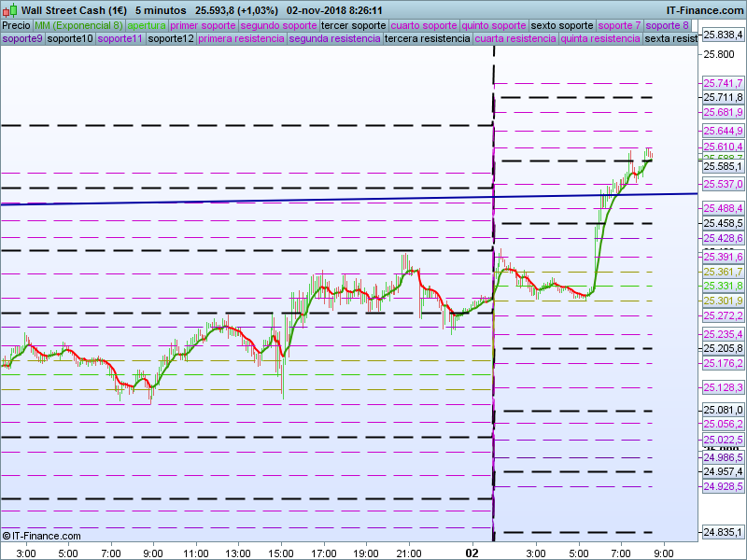
Task: Click the 24.835,1 price label on axis
Action: point(722,532)
